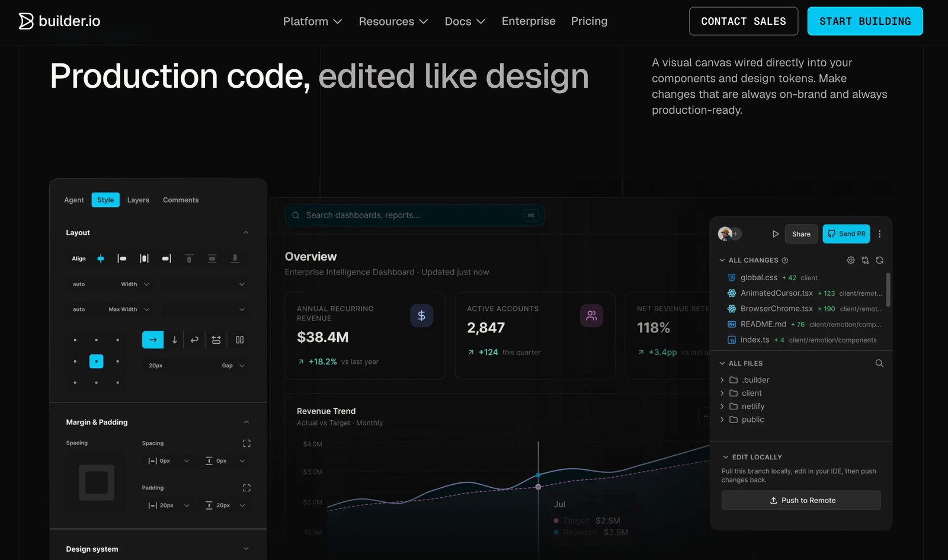Open the Platform dropdown menu
The width and height of the screenshot is (948, 560).
point(312,21)
